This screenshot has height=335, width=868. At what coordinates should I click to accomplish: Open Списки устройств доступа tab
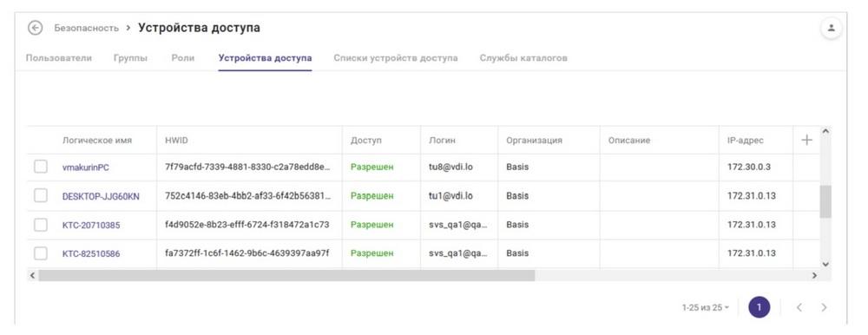tap(396, 57)
